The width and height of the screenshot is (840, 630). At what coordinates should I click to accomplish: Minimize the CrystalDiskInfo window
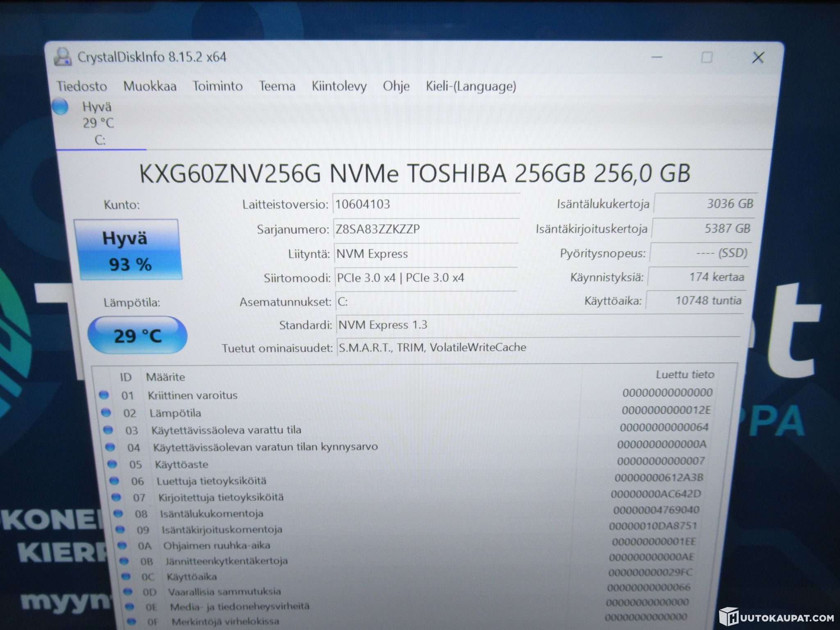click(657, 57)
